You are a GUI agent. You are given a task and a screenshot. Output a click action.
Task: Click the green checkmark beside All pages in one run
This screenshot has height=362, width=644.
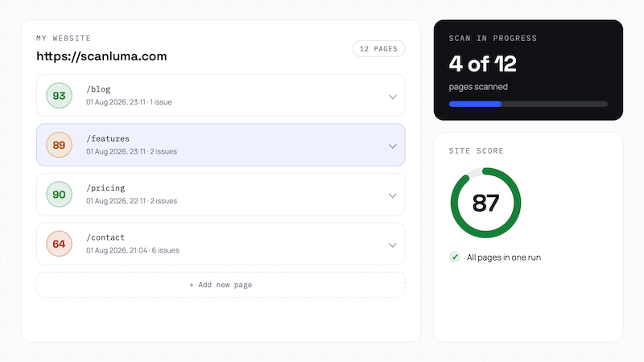pos(455,257)
